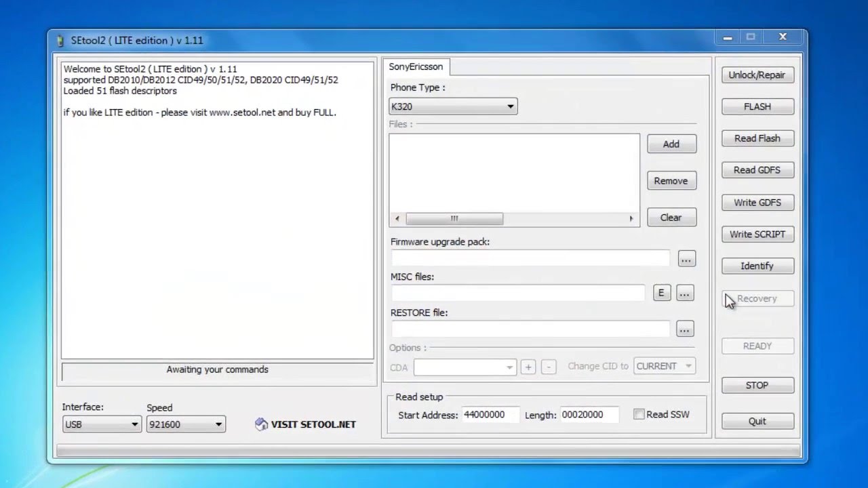The image size is (868, 488).
Task: Browse for Firmware upgrade pack file
Action: 686,259
